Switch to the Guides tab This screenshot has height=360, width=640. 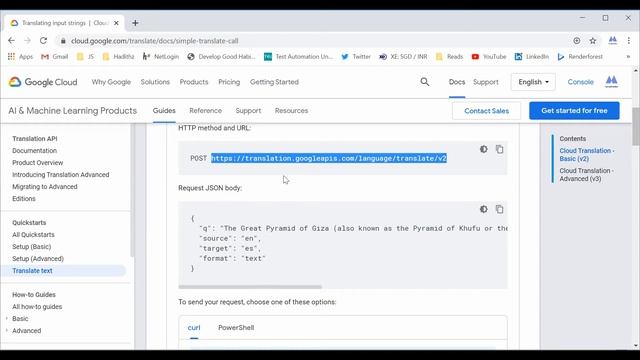tap(164, 111)
